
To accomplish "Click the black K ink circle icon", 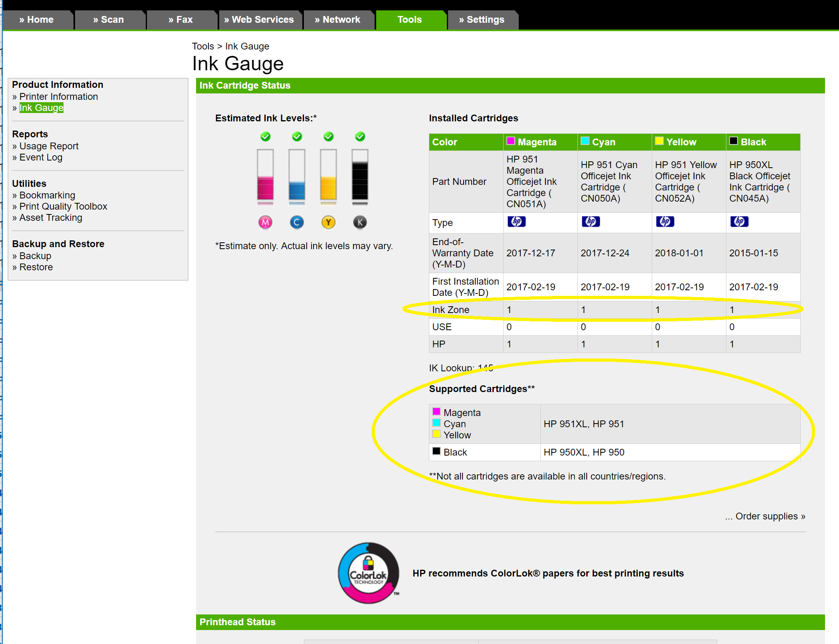I will [x=360, y=222].
